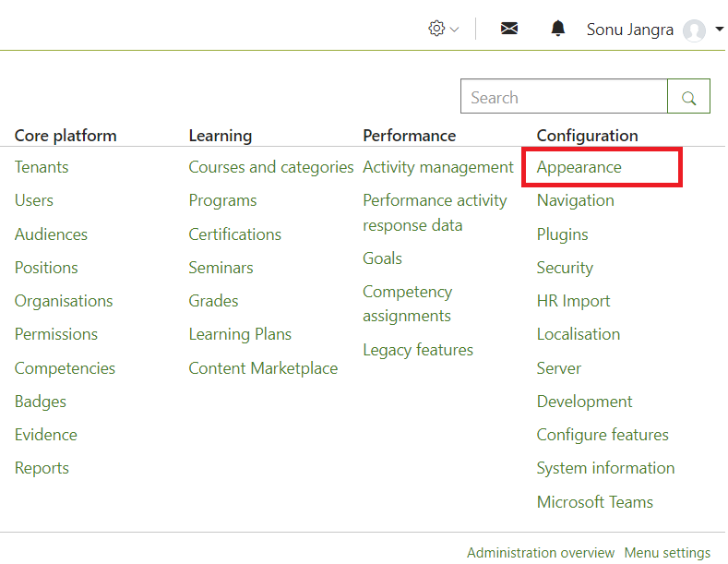Image resolution: width=728 pixels, height=564 pixels.
Task: Click the magnifier search button
Action: (x=688, y=96)
